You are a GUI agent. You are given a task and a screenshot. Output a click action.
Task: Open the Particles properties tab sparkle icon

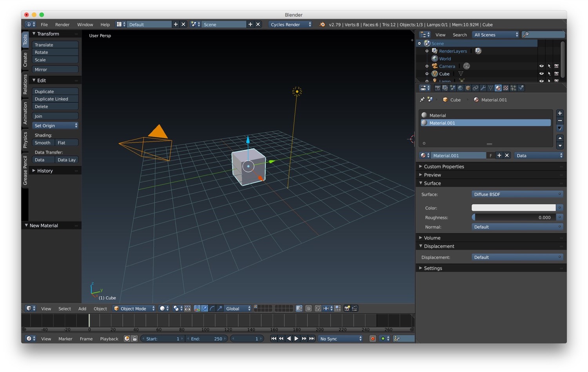coord(513,88)
